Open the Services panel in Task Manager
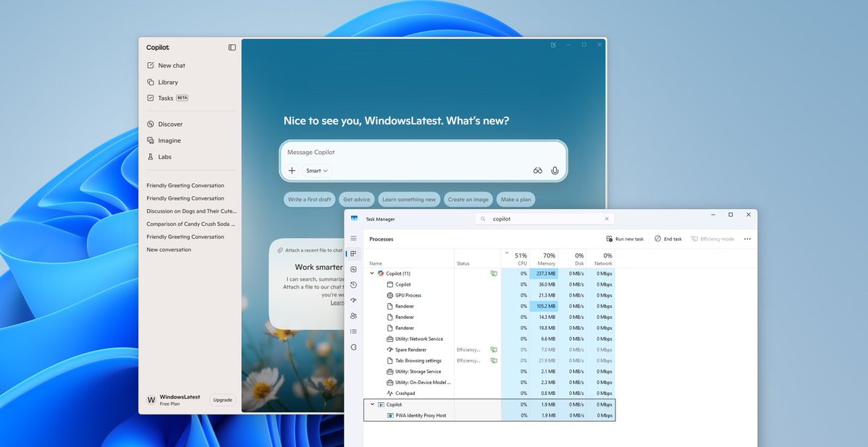 pos(353,346)
